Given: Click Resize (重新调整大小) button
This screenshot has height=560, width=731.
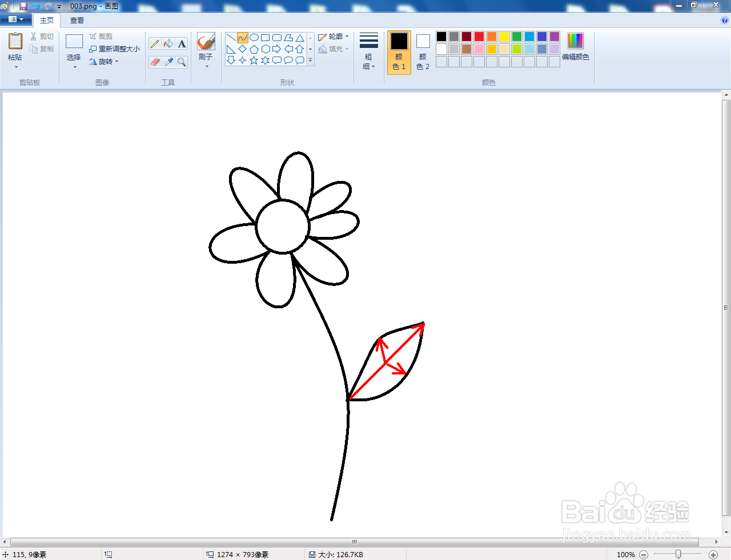Looking at the screenshot, I should click(114, 49).
